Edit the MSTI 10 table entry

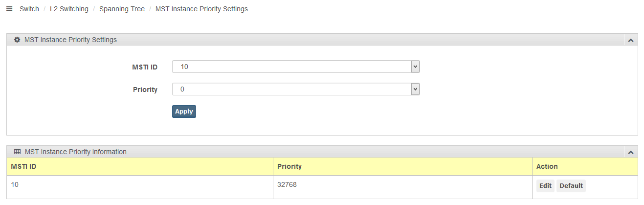[x=545, y=186]
